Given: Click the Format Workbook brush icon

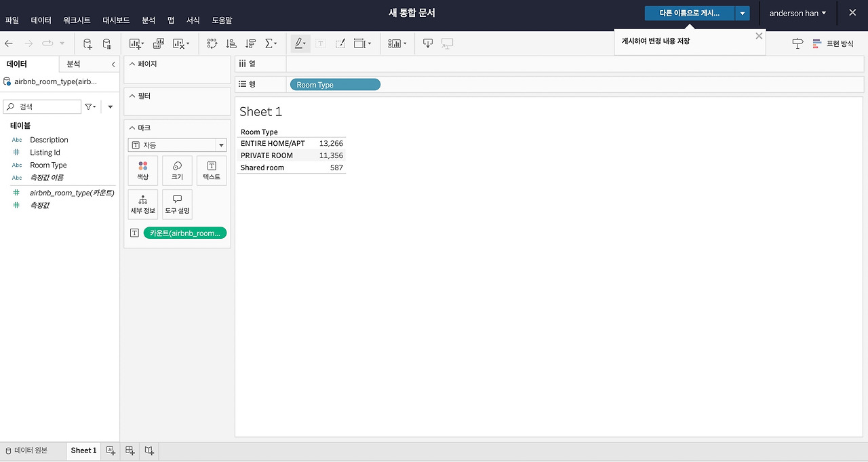Looking at the screenshot, I should pos(340,43).
